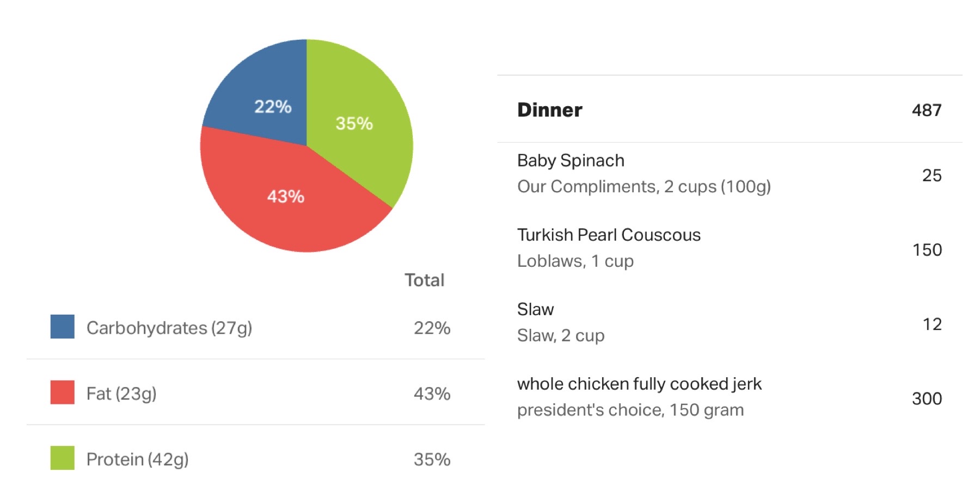
Task: Open the Baby Spinach food entry
Action: point(730,174)
